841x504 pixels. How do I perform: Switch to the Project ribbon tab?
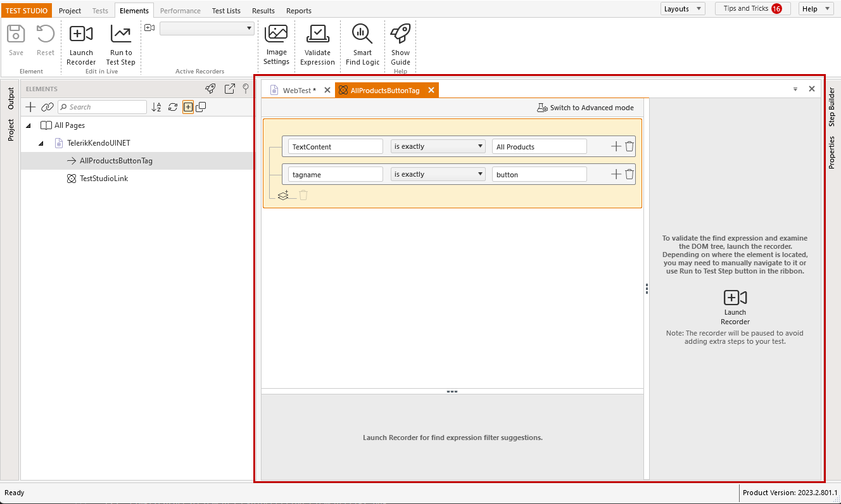pyautogui.click(x=70, y=11)
